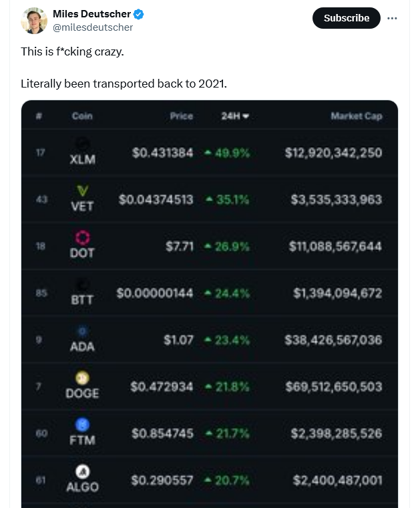Click the DOGE coin logo
The height and width of the screenshot is (508, 420).
tap(83, 379)
